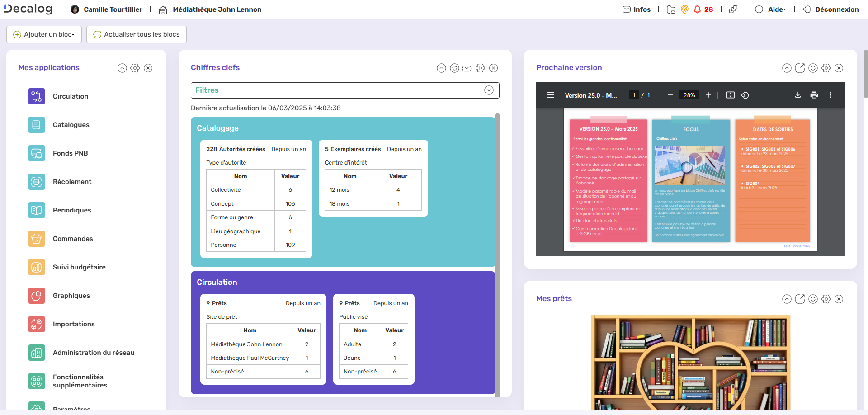Image resolution: width=868 pixels, height=415 pixels.
Task: Click the orange podcast broadcast icon
Action: click(x=684, y=9)
